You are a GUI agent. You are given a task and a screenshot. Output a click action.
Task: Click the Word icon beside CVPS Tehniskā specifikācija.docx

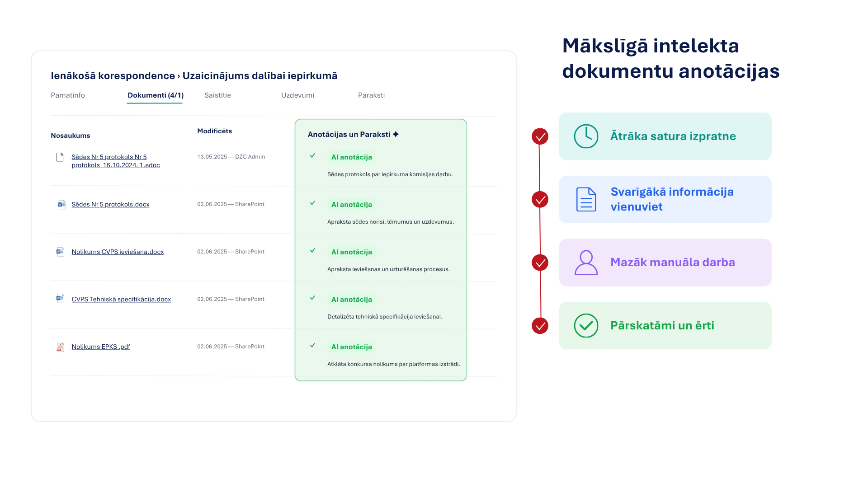[60, 299]
